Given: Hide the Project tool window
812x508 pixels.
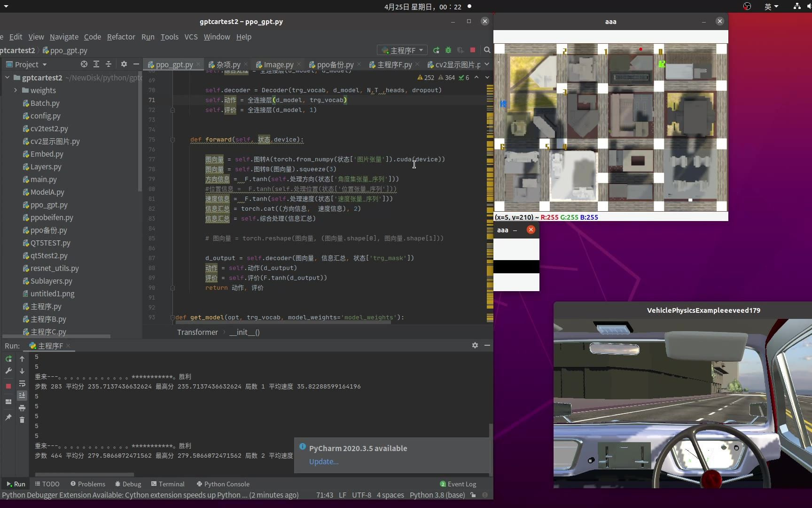Looking at the screenshot, I should tap(136, 64).
